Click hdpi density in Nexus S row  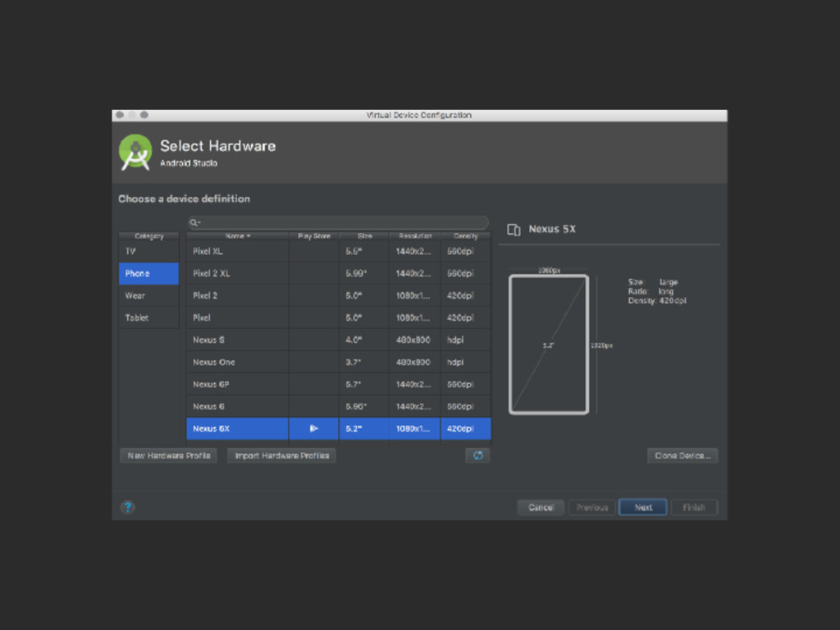(x=466, y=340)
